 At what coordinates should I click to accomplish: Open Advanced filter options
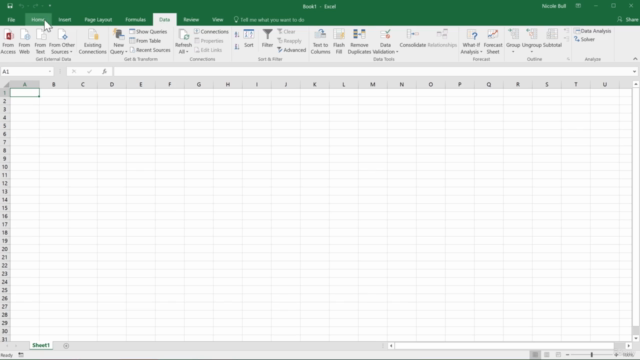291,50
